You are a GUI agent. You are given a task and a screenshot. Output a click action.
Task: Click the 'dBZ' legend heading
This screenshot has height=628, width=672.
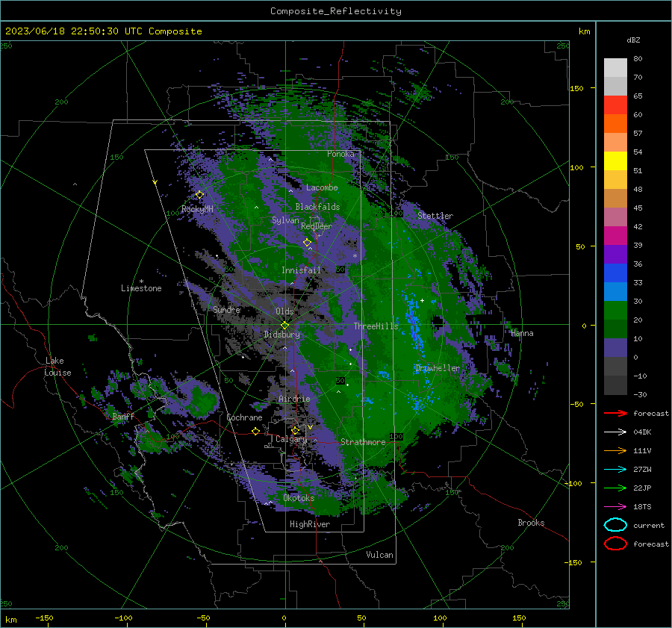[633, 40]
